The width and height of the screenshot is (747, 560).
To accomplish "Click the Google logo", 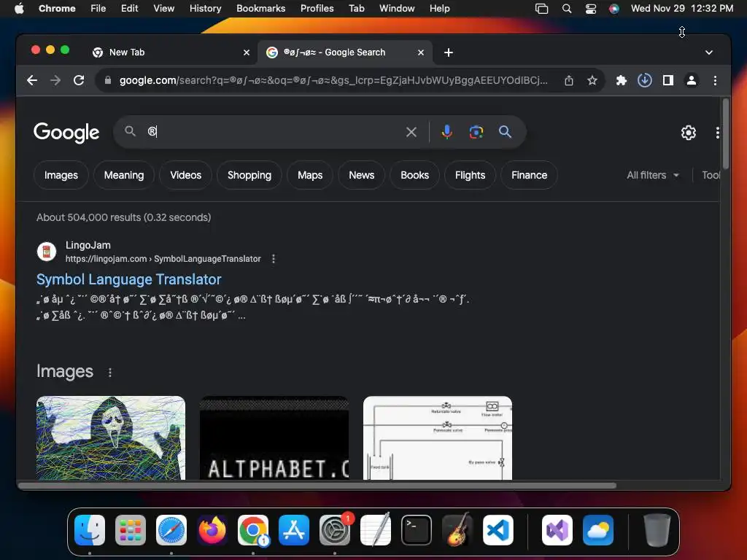I will 66,133.
